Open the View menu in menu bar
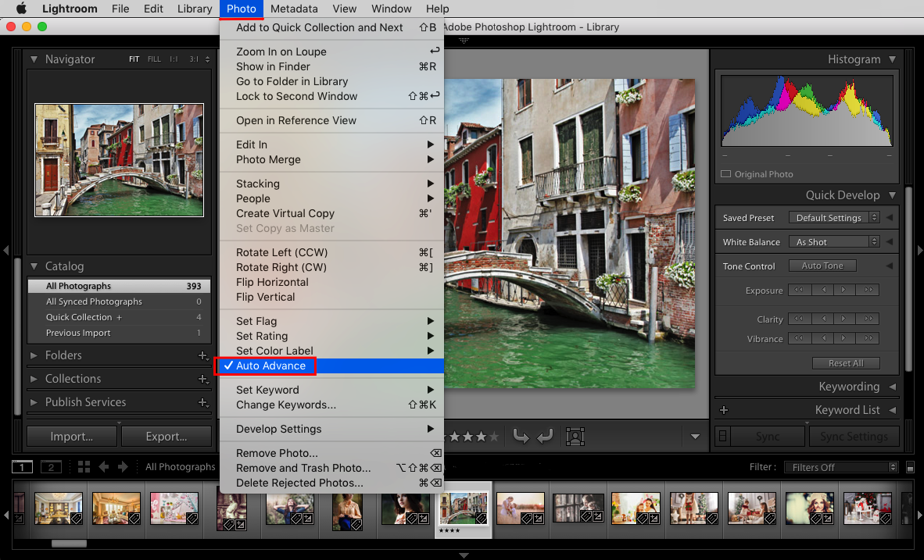Image resolution: width=924 pixels, height=560 pixels. (344, 9)
